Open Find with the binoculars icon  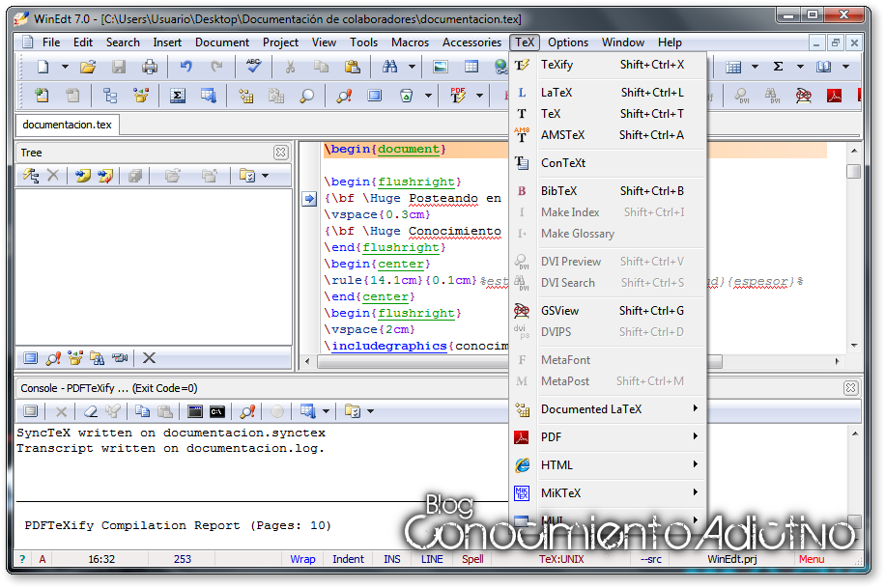pyautogui.click(x=390, y=67)
